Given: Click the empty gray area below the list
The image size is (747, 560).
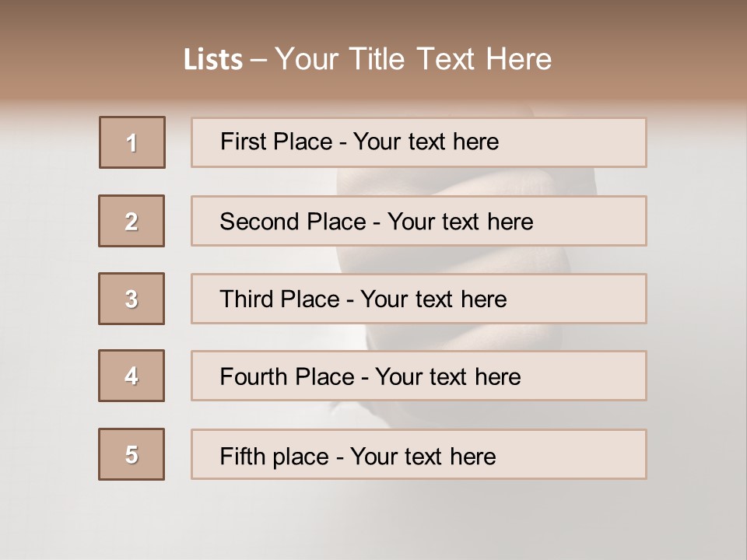Looking at the screenshot, I should pos(373,517).
